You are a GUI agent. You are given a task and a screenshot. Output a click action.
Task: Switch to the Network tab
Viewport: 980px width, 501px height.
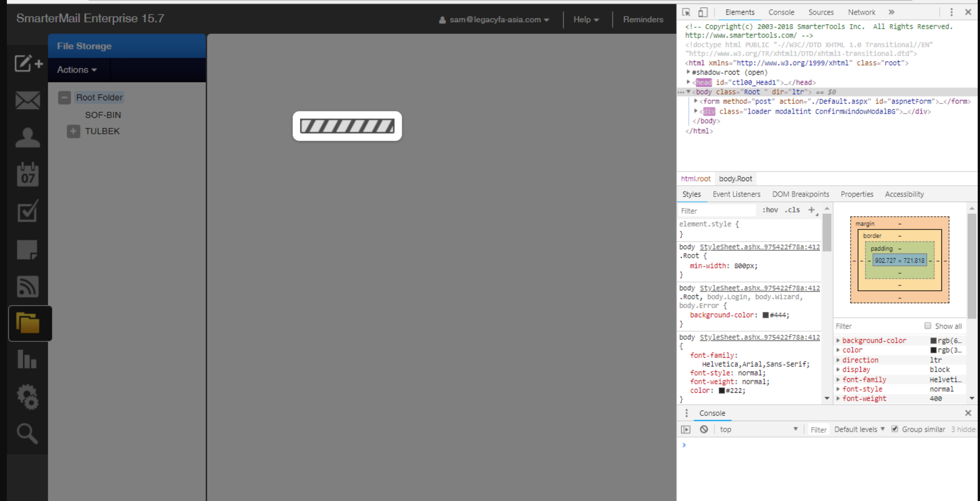point(861,12)
